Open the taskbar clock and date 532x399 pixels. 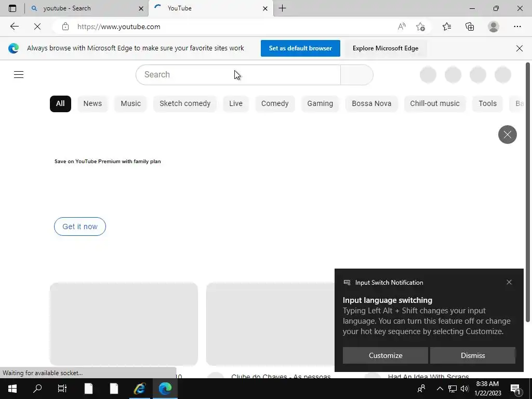487,389
